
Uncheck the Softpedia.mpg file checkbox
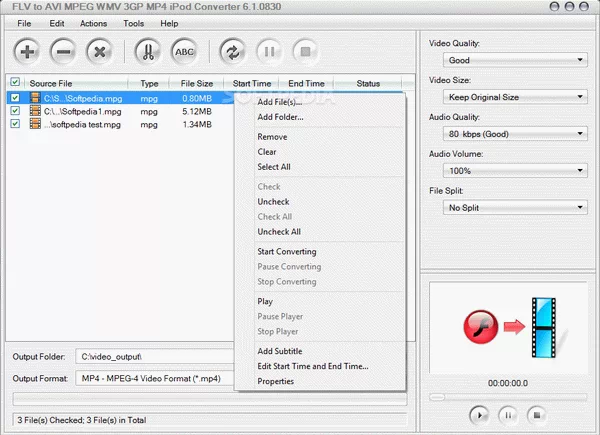coord(15,98)
